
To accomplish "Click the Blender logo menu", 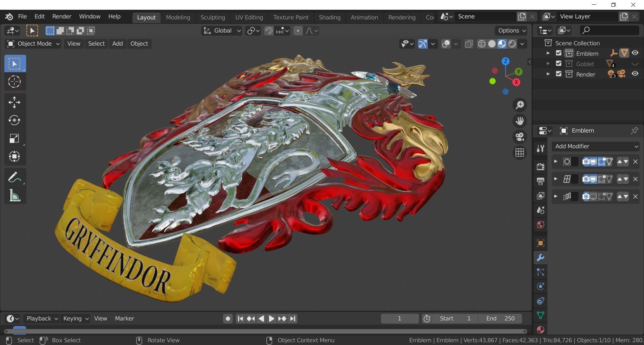I will point(9,16).
